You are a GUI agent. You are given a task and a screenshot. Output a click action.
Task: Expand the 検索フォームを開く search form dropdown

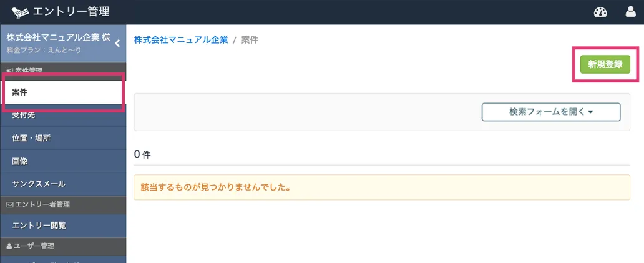[x=550, y=112]
